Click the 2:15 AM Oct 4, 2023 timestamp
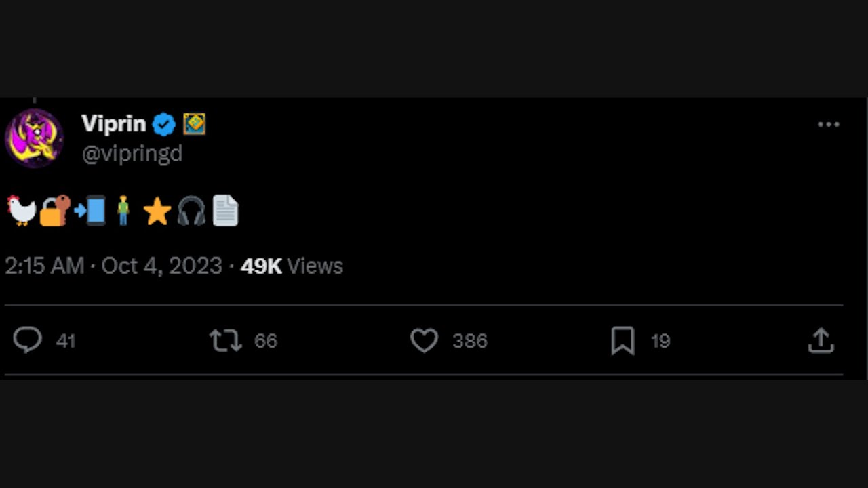The image size is (868, 488). coord(114,266)
